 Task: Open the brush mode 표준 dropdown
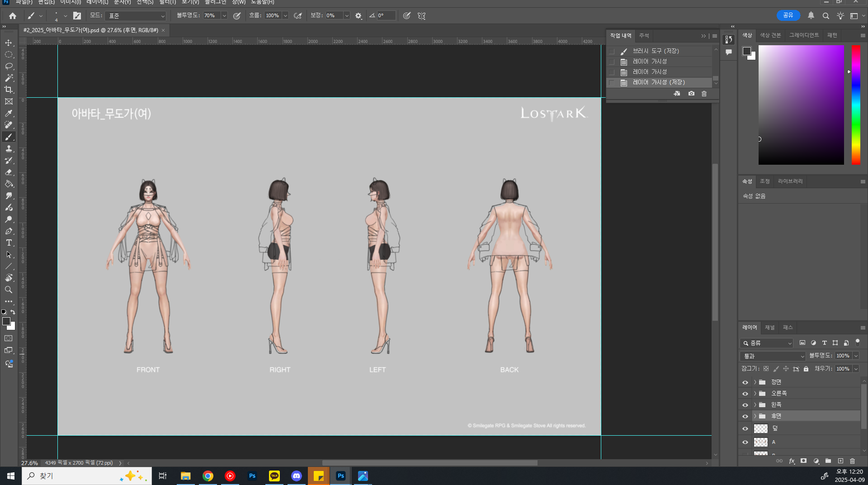pos(136,16)
